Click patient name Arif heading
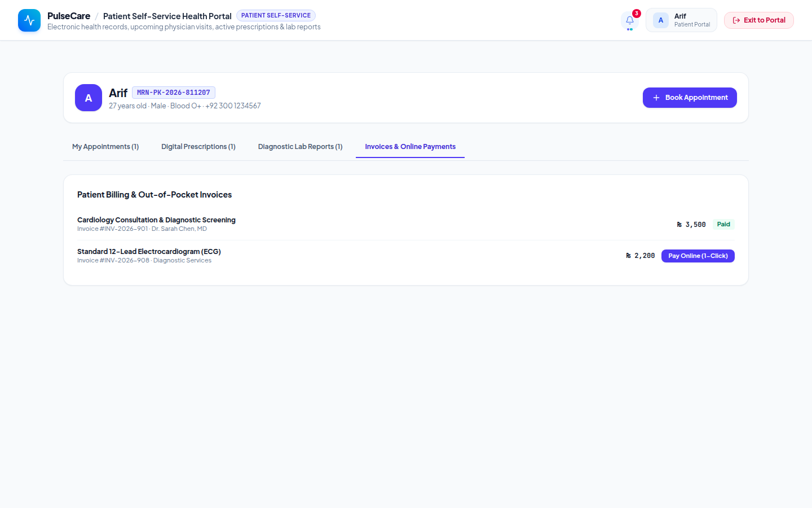This screenshot has height=508, width=812. pos(118,93)
